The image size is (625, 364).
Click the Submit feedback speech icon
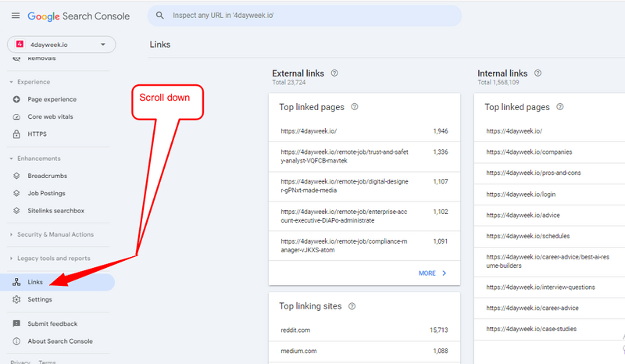point(16,323)
